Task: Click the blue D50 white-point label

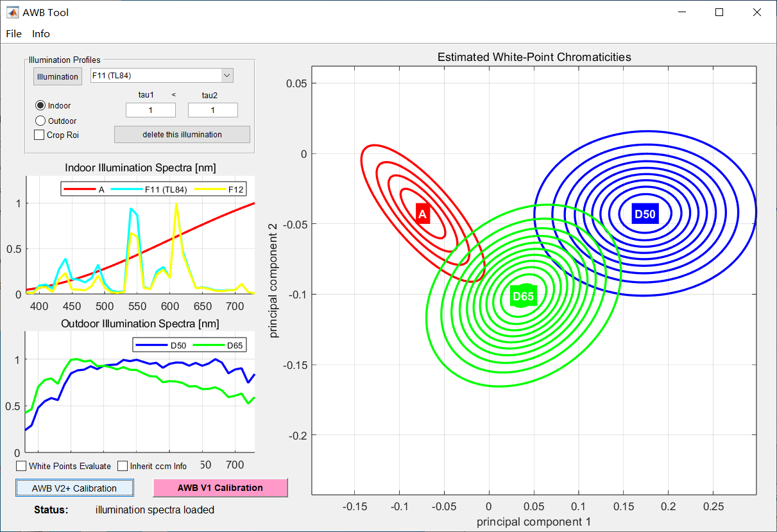Action: point(644,214)
